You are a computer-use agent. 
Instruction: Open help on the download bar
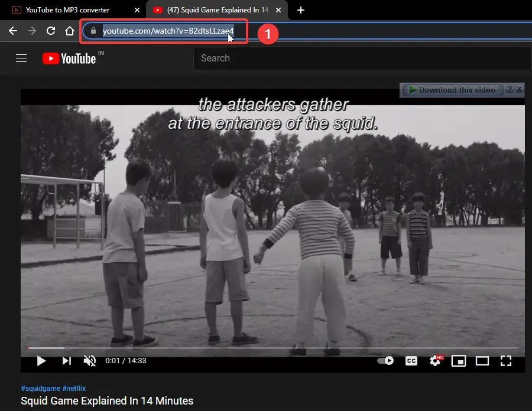click(510, 89)
